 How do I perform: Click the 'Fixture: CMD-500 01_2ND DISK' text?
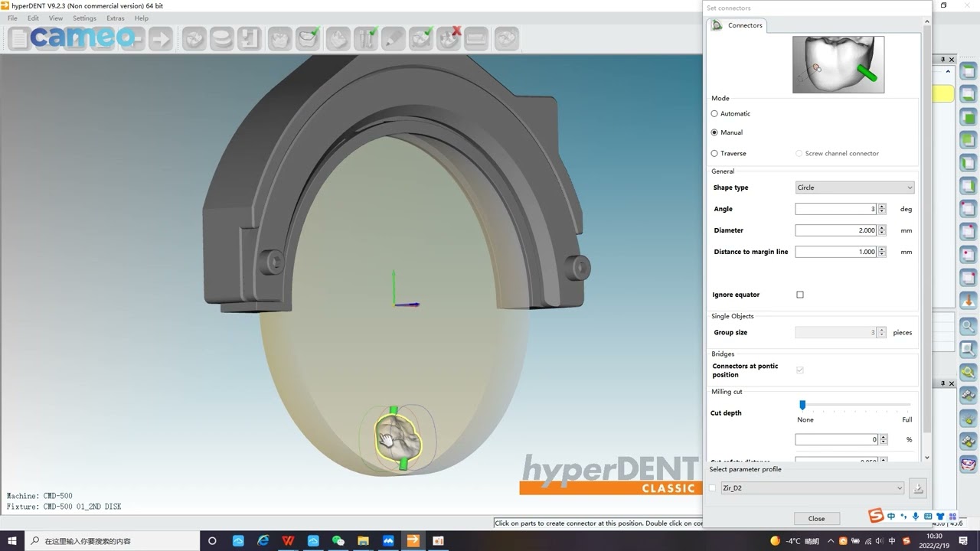(x=64, y=507)
